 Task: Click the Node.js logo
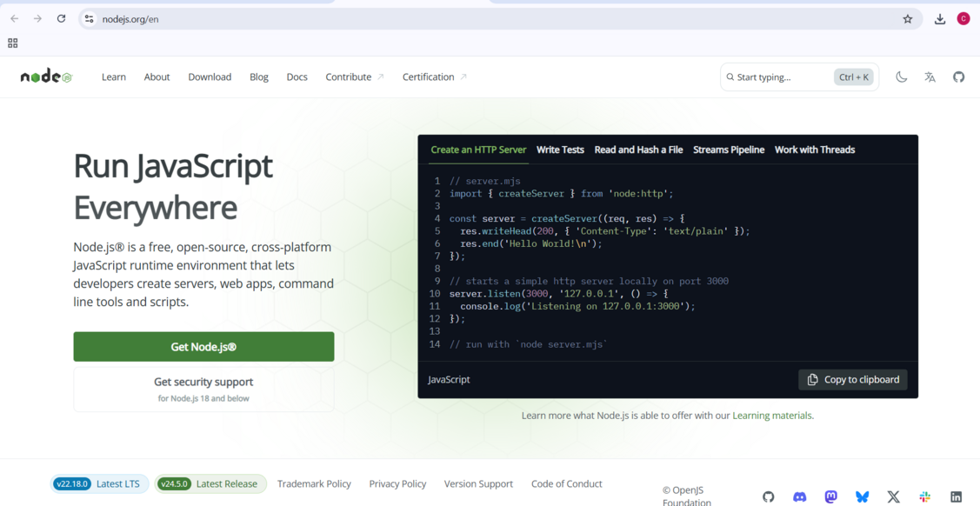pos(45,76)
